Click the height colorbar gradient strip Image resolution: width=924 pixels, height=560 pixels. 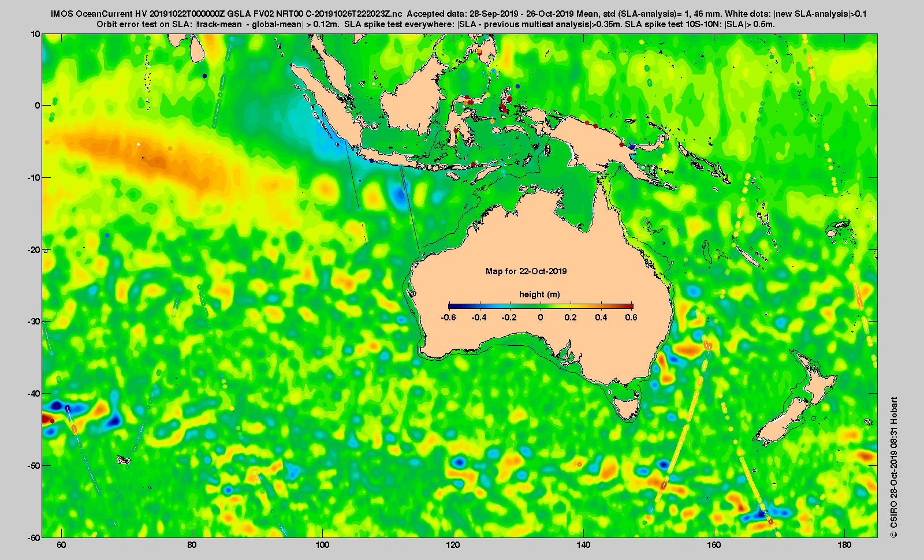click(x=541, y=306)
